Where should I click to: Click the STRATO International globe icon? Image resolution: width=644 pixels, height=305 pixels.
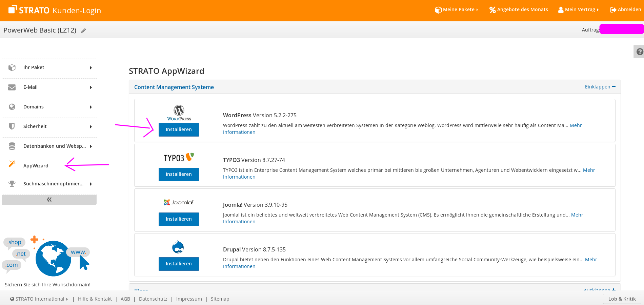coord(12,299)
